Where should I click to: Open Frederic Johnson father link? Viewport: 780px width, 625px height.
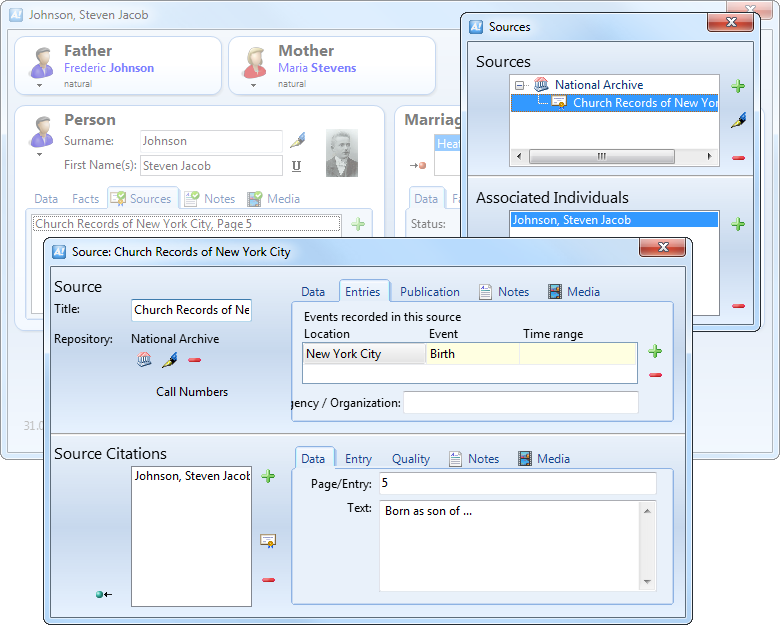point(109,68)
